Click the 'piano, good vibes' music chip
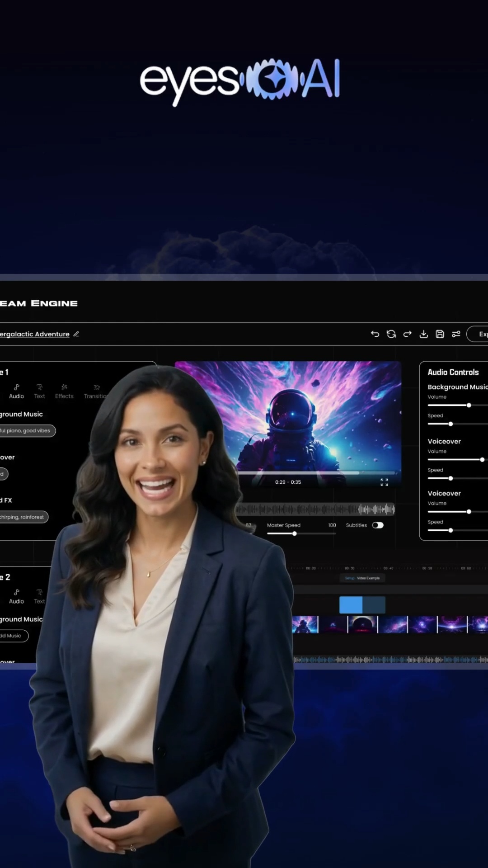The width and height of the screenshot is (488, 868). (x=27, y=431)
